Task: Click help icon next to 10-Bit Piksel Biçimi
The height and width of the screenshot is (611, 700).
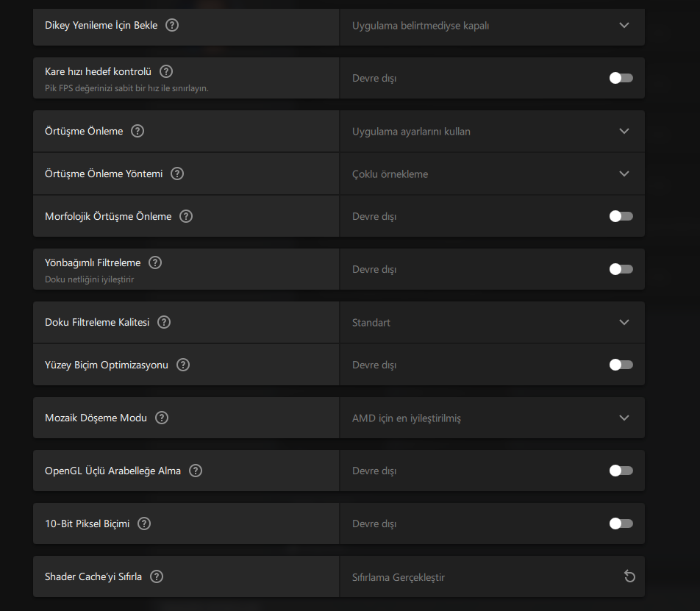Action: tap(144, 524)
